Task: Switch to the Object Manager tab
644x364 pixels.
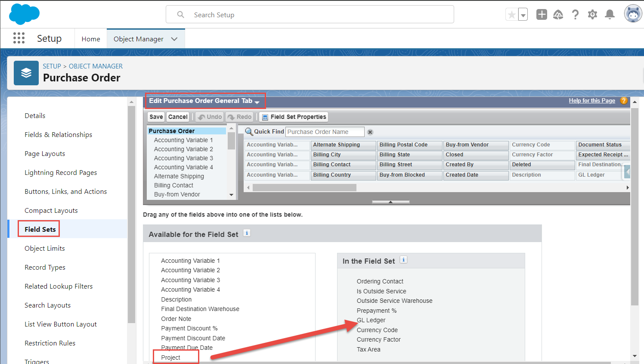Action: click(x=139, y=39)
